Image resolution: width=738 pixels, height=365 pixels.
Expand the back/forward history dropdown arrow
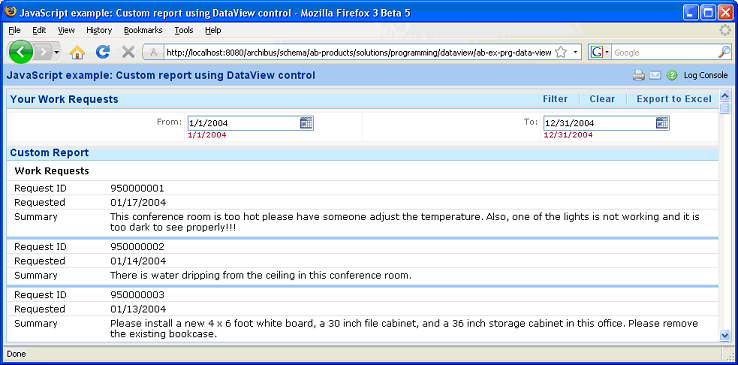pyautogui.click(x=56, y=52)
